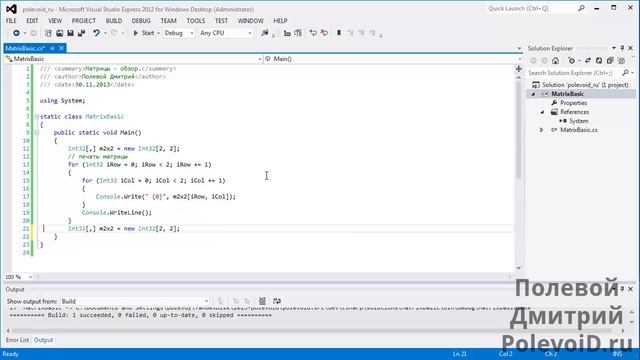Select the Solution 'polevoid_ru' root node
Viewport: 640px width, 360px height.
point(580,85)
